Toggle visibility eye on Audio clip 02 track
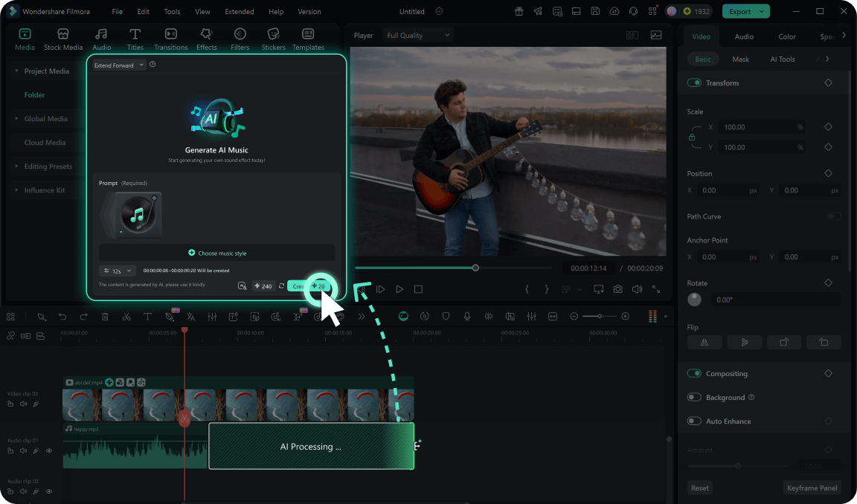Screen dimensions: 857x504 [x=49, y=491]
